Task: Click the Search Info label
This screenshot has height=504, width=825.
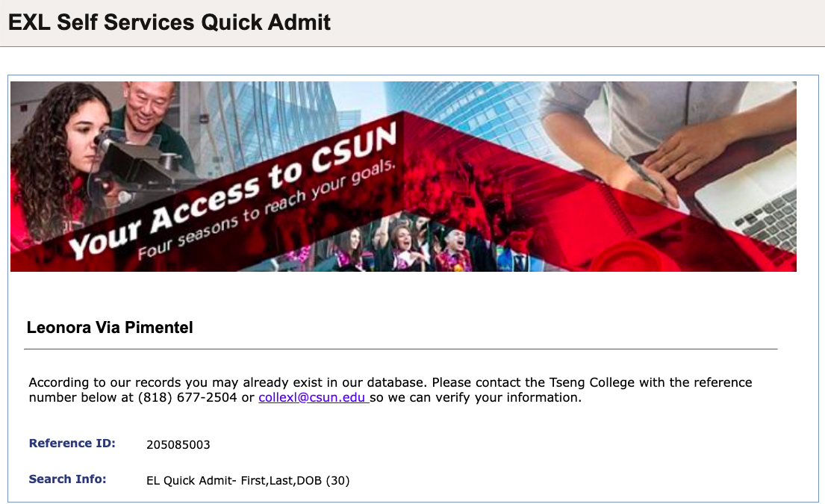Action: coord(68,479)
